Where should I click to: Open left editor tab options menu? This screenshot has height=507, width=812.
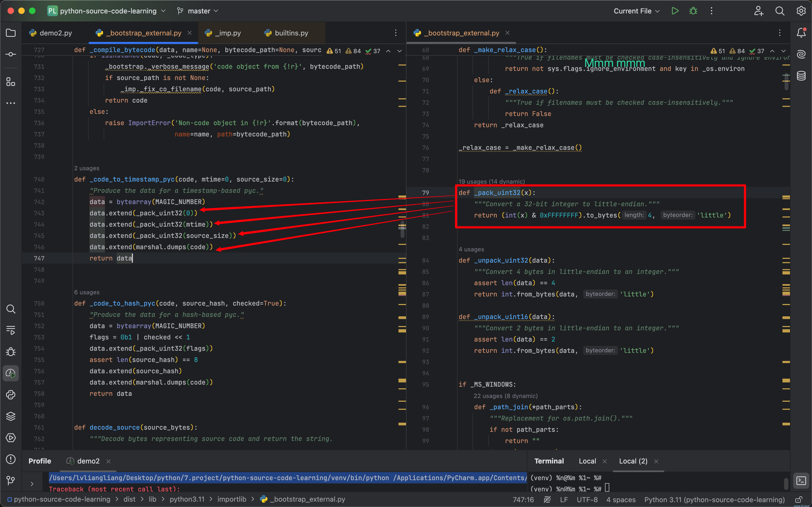pyautogui.click(x=396, y=33)
